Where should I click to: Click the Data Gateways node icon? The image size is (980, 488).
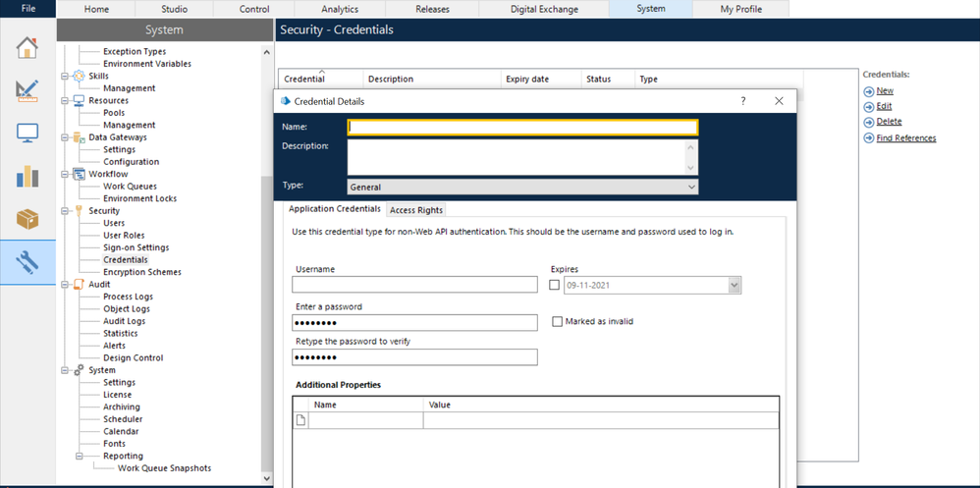point(79,136)
